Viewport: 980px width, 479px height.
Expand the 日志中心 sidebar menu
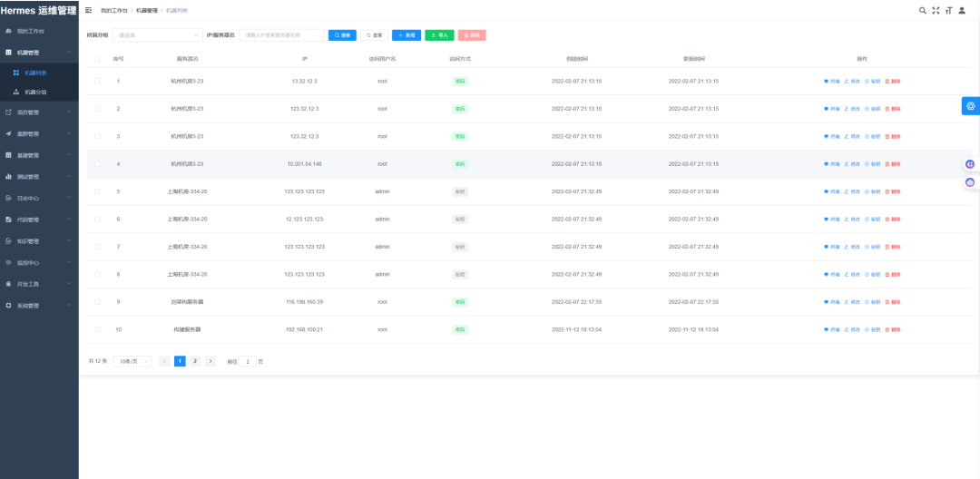point(39,198)
